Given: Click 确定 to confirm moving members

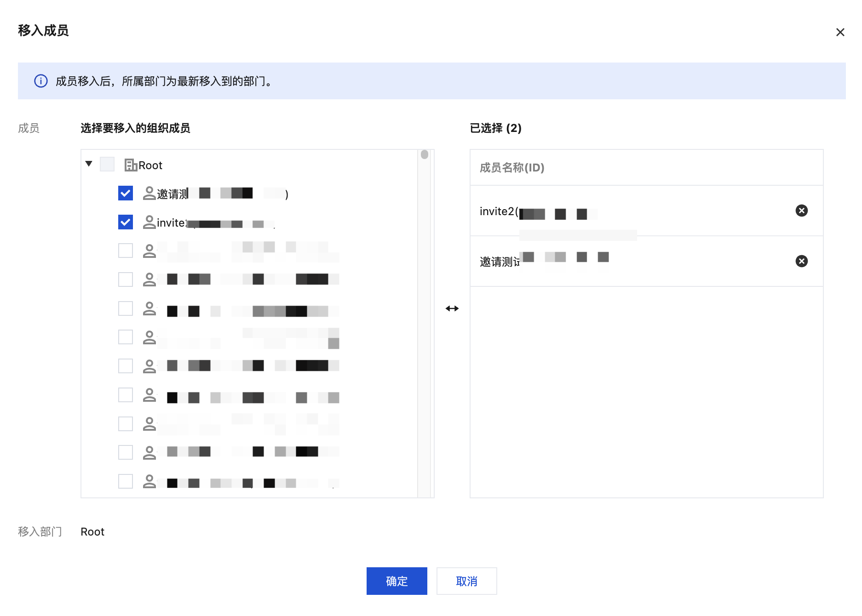Looking at the screenshot, I should [x=397, y=581].
